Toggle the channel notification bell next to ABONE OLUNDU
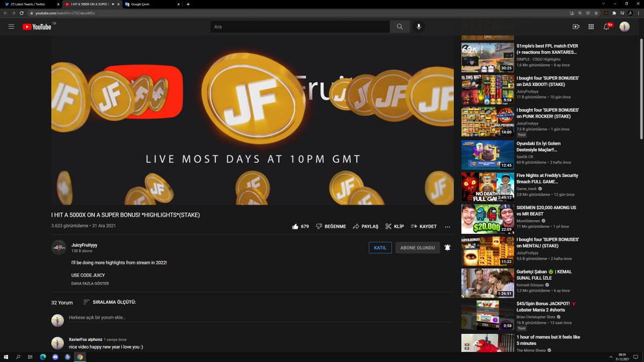Screen dimensions: 644x362 click(448, 248)
